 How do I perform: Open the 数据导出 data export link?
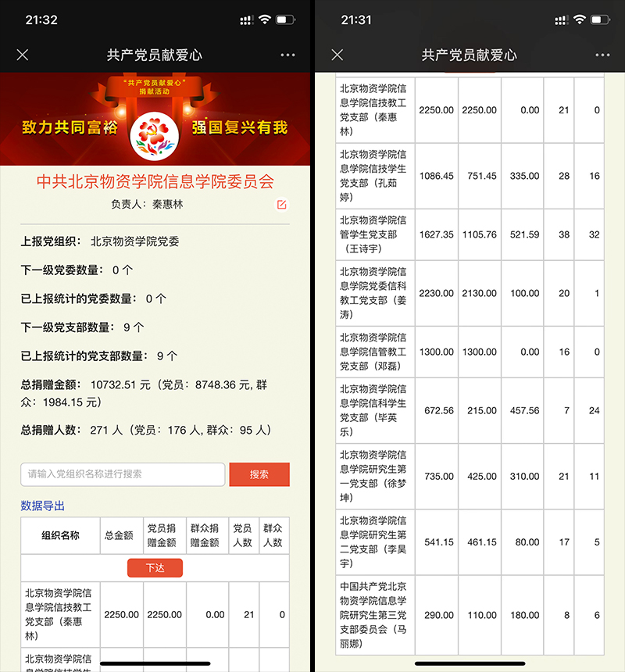tap(43, 506)
